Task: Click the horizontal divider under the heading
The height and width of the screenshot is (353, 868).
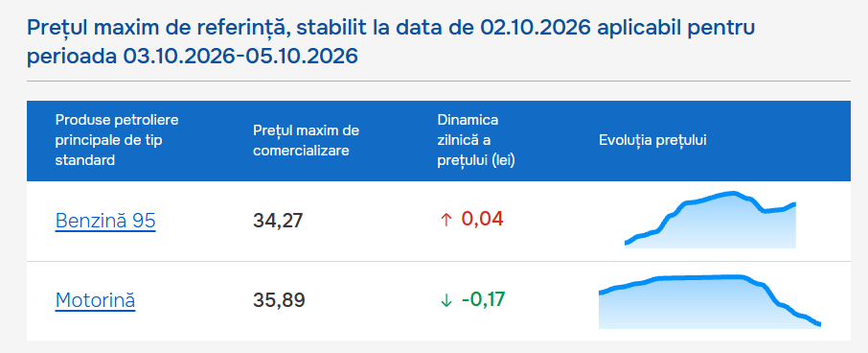Action: click(x=439, y=81)
